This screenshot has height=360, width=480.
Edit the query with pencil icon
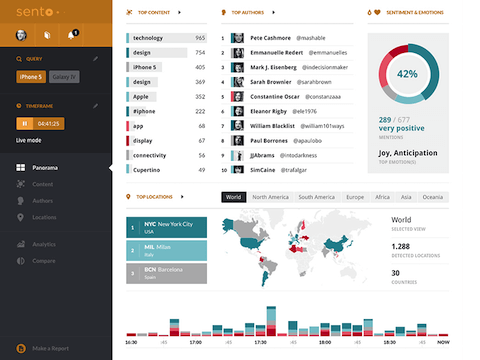point(96,59)
